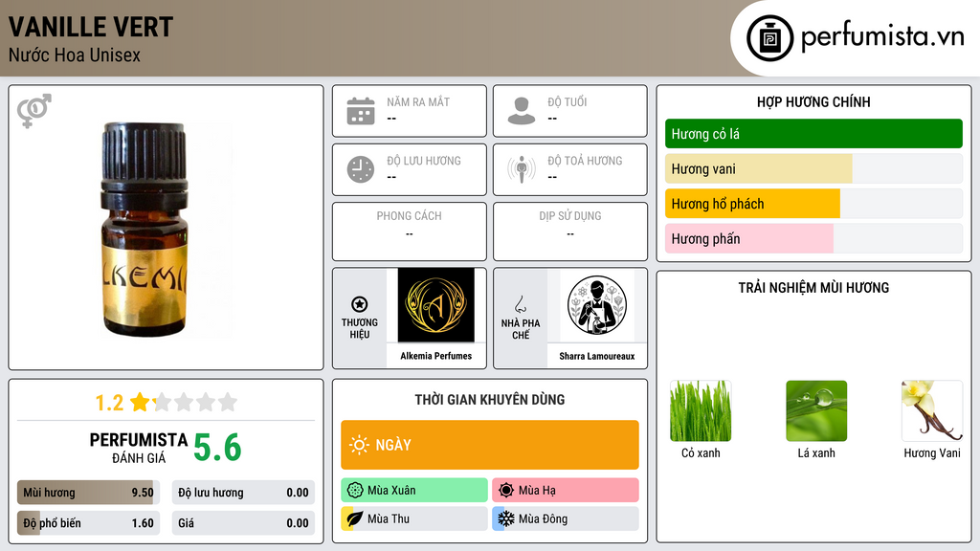Click the Cỏ xanh note thumbnail
The image size is (980, 551).
[701, 411]
